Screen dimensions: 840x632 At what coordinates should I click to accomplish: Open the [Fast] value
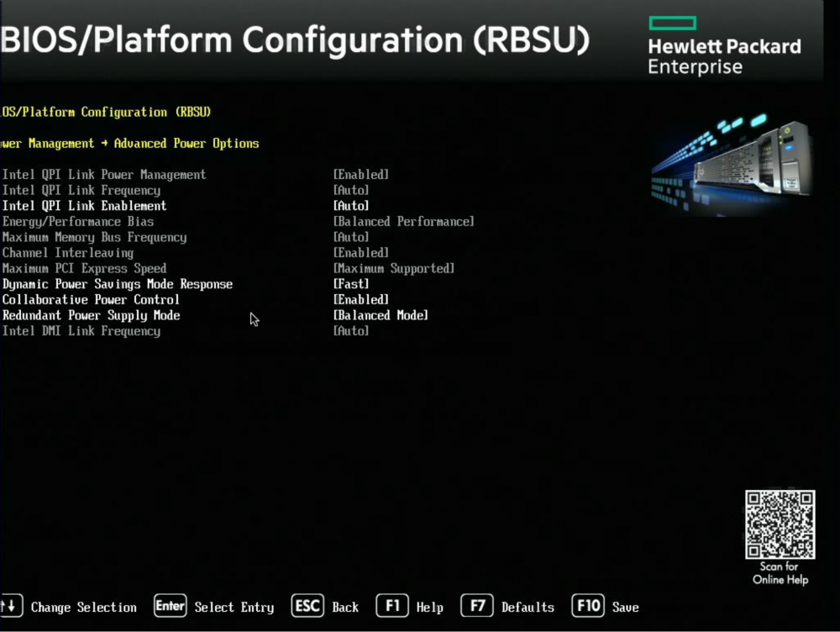[x=351, y=284]
